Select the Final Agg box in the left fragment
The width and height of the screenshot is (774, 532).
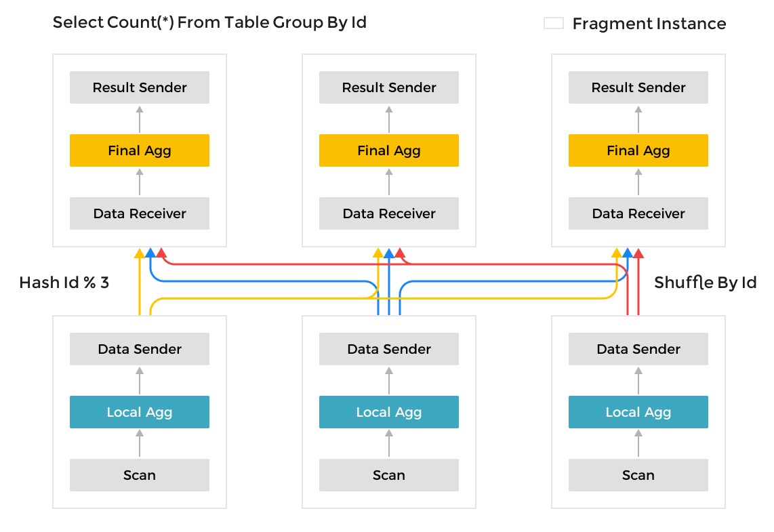140,150
